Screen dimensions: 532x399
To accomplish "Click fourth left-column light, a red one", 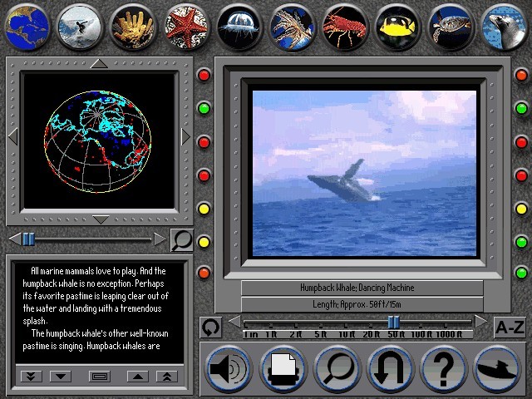I will pos(204,175).
